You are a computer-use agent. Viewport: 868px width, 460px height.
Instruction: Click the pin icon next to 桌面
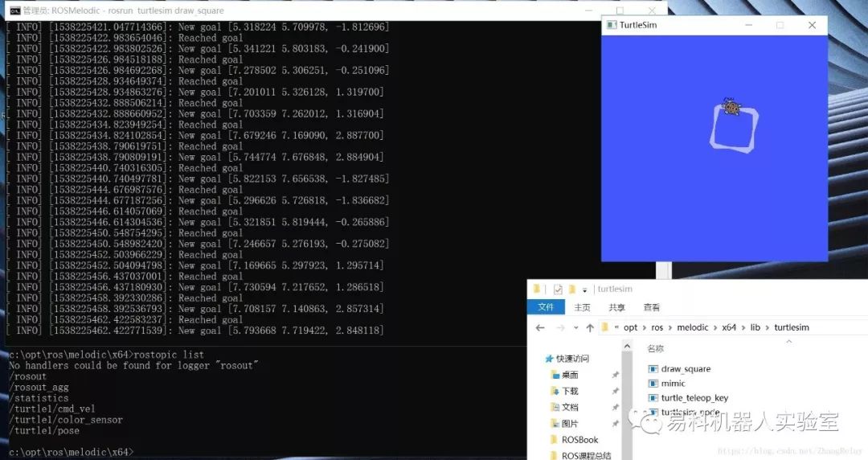[x=615, y=376]
